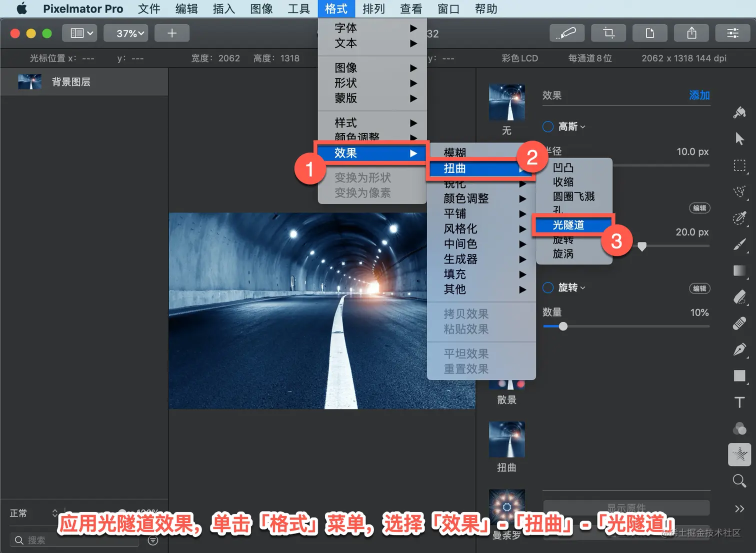Open the sidebar view dropdown
The height and width of the screenshot is (553, 756).
click(x=80, y=33)
